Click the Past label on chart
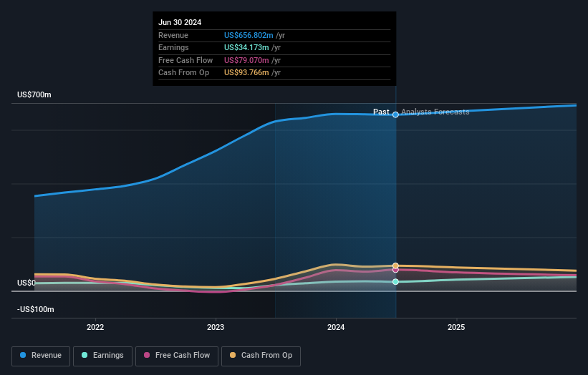Screen dimensions: 588x375 point(381,112)
